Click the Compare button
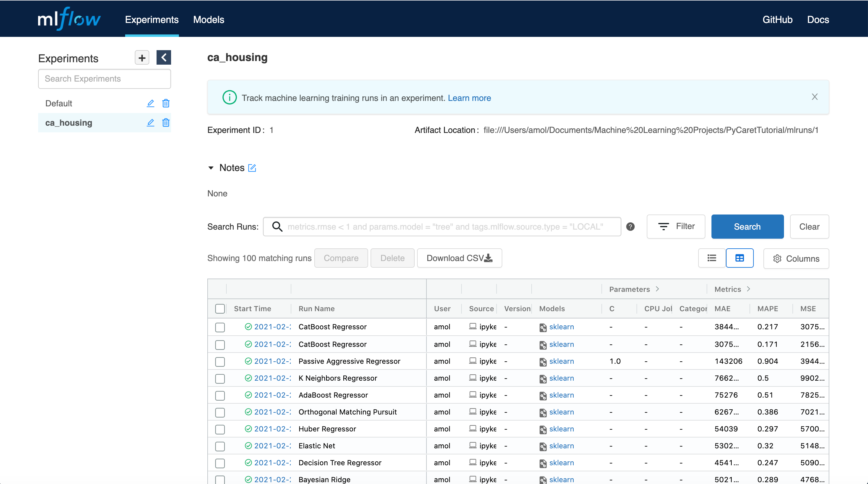The image size is (868, 484). point(341,258)
